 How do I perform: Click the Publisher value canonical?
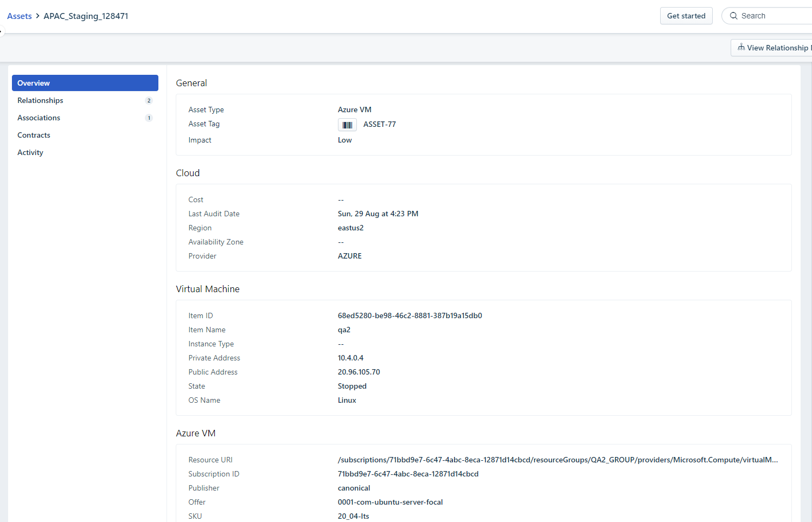(x=354, y=488)
